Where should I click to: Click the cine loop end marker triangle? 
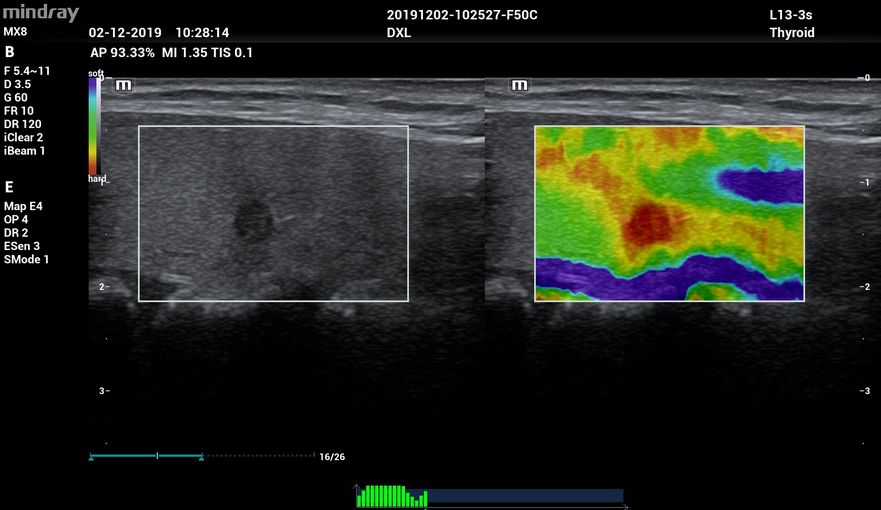pos(201,457)
